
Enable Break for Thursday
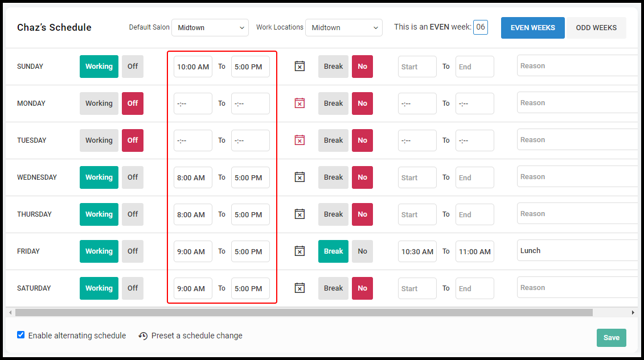click(333, 214)
